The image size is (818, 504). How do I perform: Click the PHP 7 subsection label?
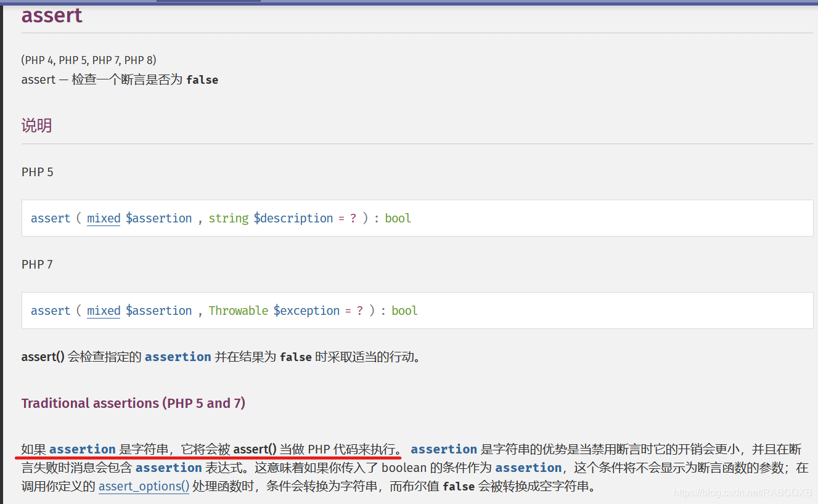(x=37, y=264)
